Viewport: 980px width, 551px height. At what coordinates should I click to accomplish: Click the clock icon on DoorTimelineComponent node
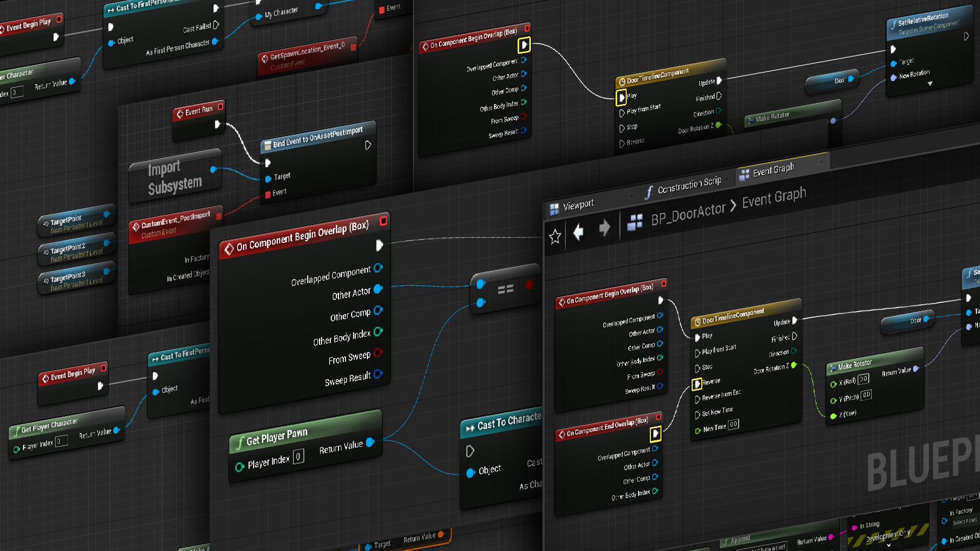point(697,322)
